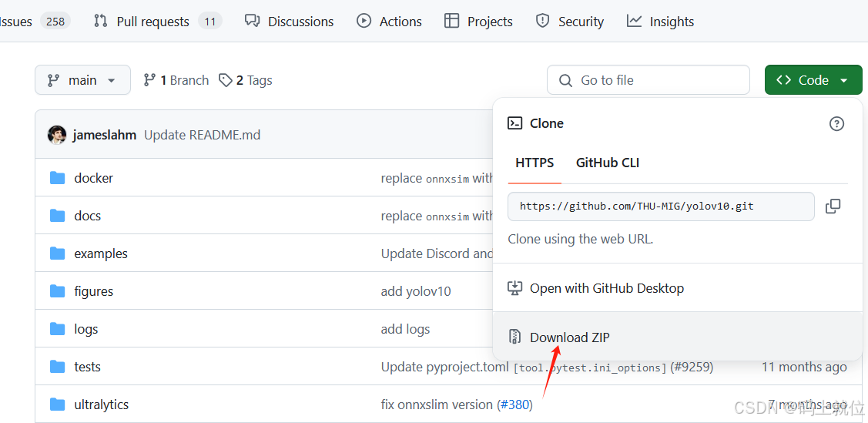Click the tests row 11 months ago
The image size is (868, 423).
[804, 367]
